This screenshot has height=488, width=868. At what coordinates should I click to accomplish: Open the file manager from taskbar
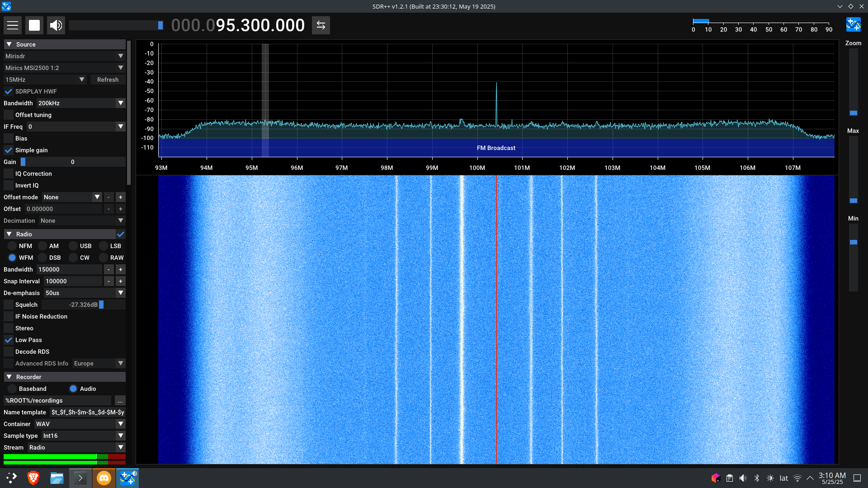coord(57,478)
